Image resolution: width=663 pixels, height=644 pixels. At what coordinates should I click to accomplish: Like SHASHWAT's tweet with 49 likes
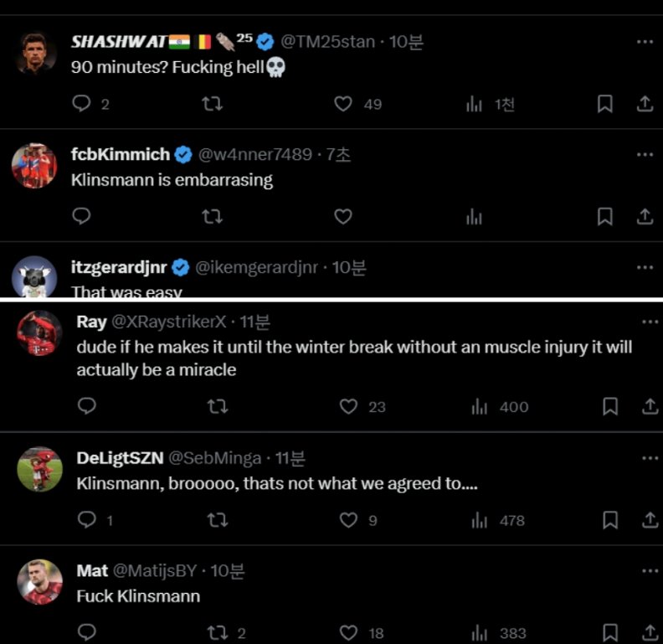point(343,104)
